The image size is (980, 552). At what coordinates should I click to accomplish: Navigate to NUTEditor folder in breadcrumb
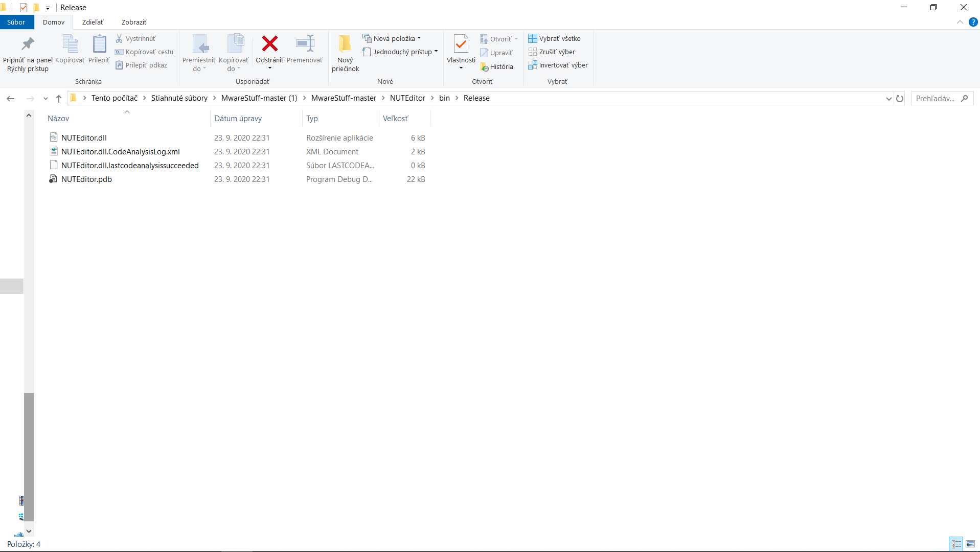pyautogui.click(x=407, y=98)
